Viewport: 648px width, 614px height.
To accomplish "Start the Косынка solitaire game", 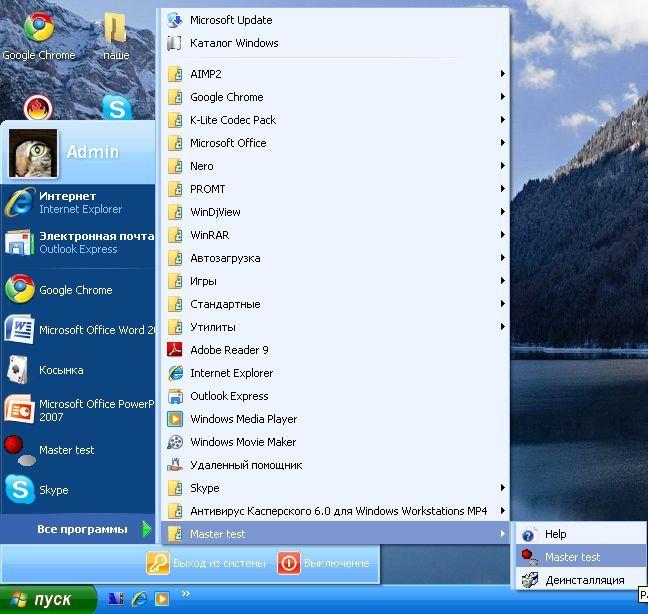I will (78, 369).
